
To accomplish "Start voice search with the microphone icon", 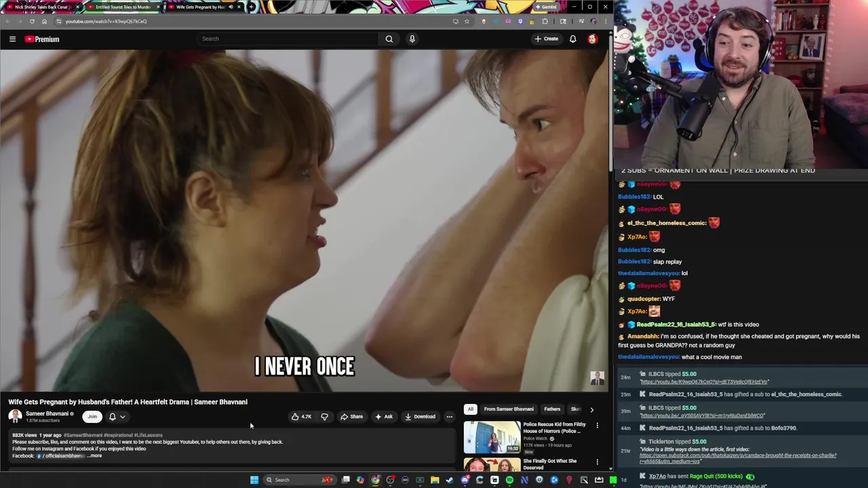I will [x=412, y=39].
